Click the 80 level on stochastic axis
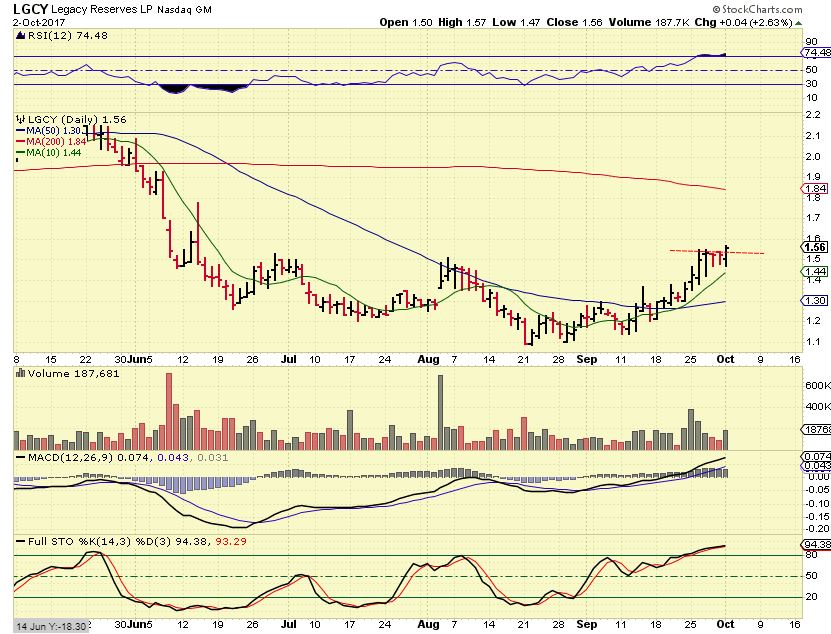 [811, 555]
